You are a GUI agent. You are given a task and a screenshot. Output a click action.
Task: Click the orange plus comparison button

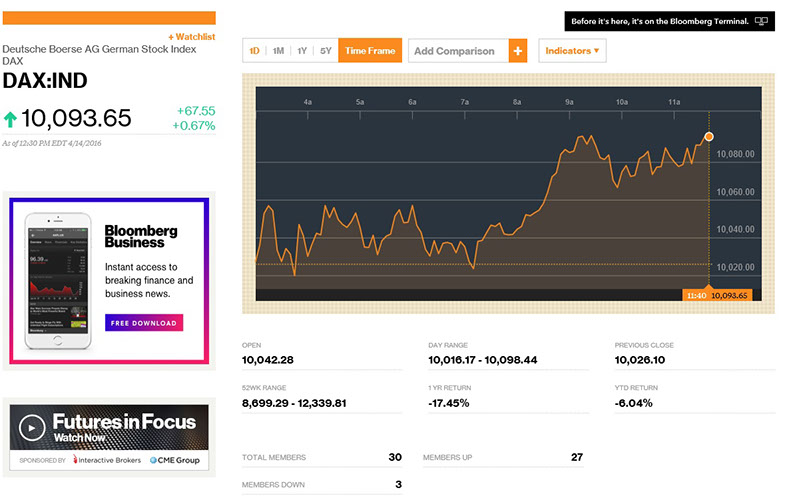[x=517, y=51]
